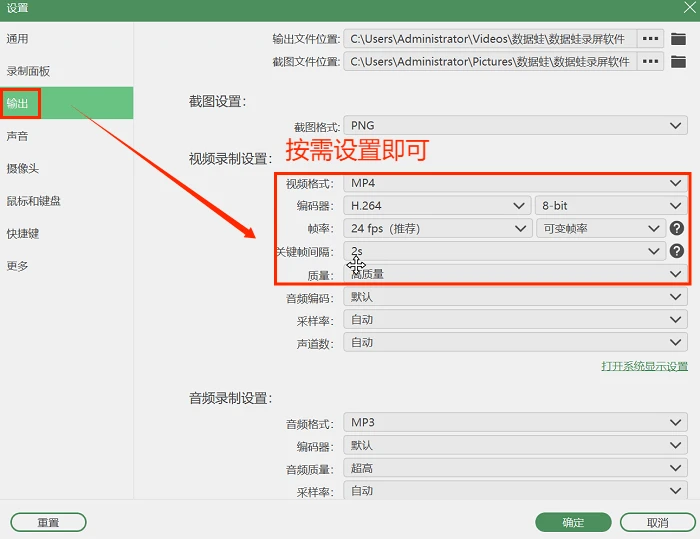The image size is (700, 539).
Task: Browse output file location with ellipsis button
Action: [650, 39]
